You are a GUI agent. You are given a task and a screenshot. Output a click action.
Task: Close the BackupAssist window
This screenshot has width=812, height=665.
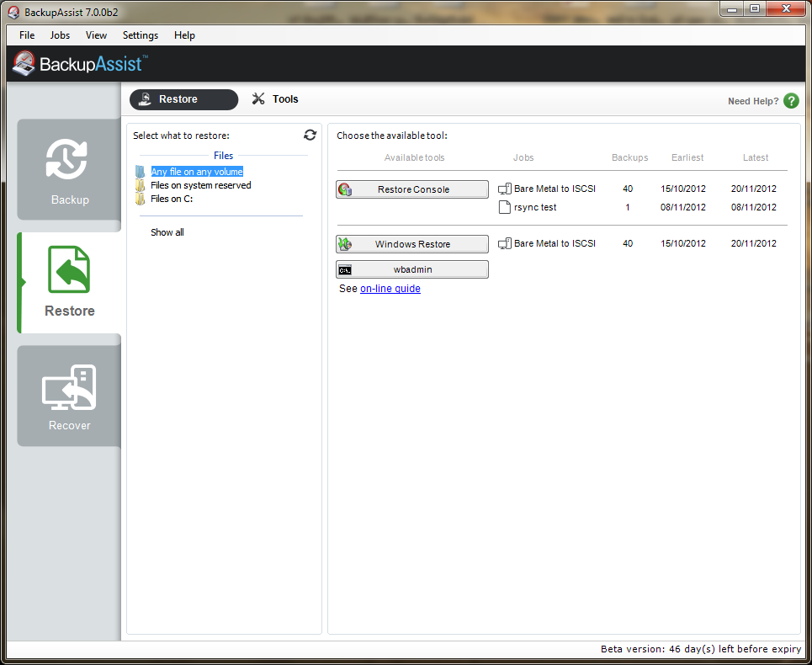coord(786,8)
